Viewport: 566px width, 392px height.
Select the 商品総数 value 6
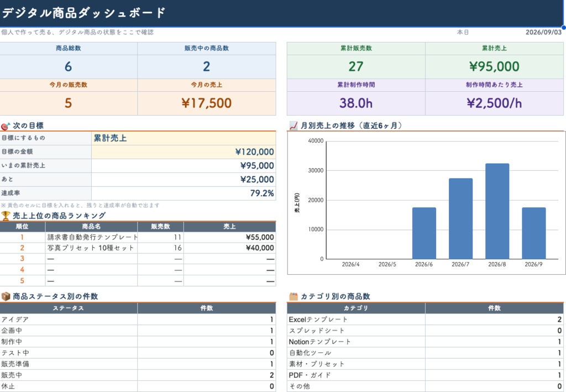tap(69, 67)
